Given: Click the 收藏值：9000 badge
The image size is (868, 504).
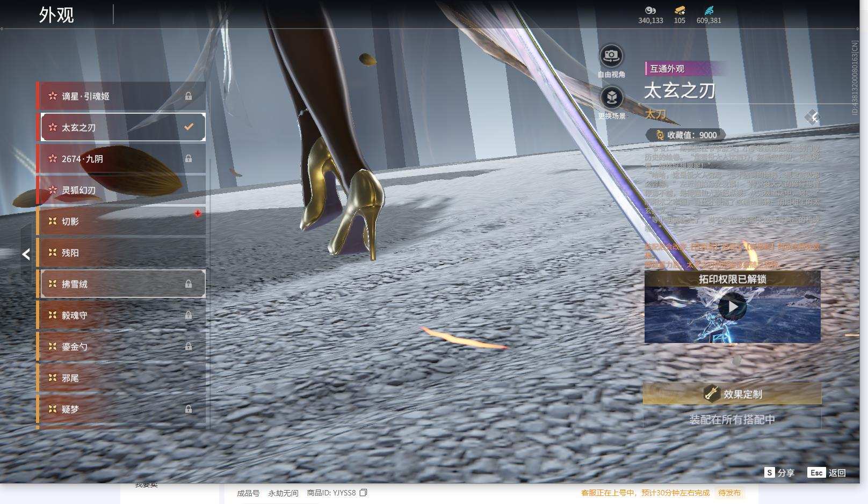Looking at the screenshot, I should click(686, 135).
